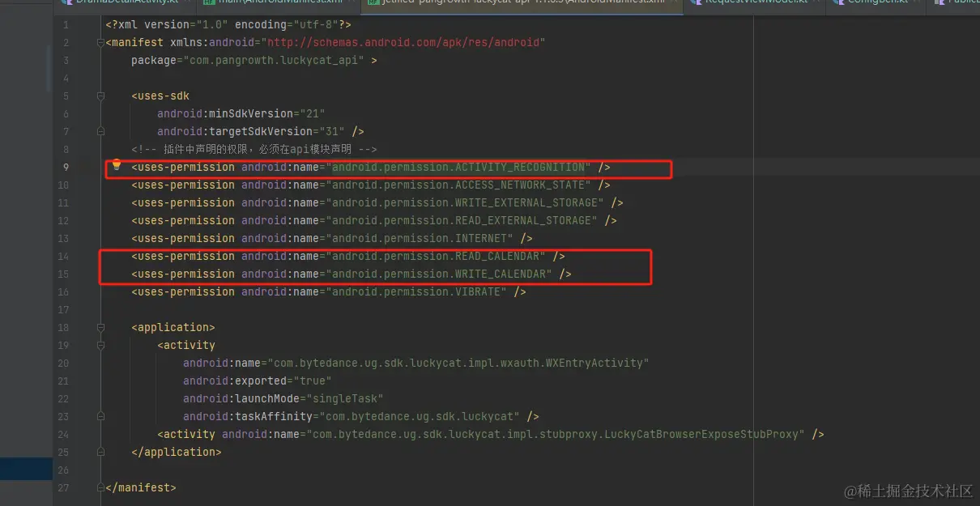
Task: Click the xml version declaration on line 1
Action: tap(228, 24)
